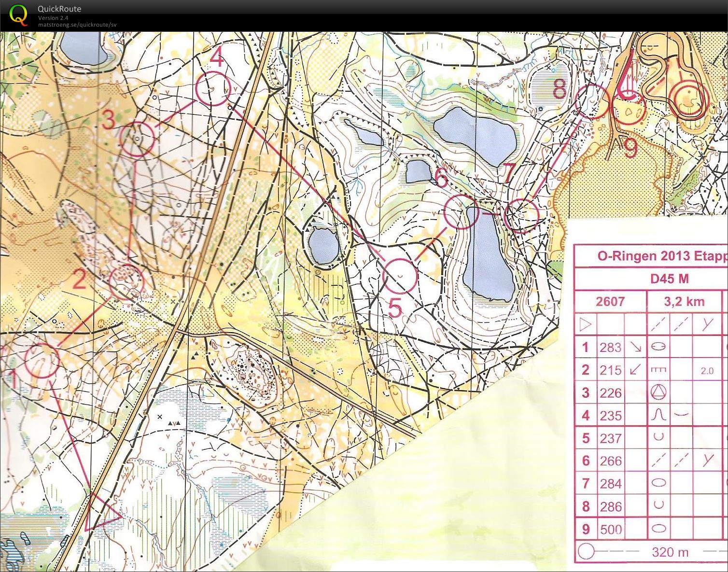Image resolution: width=728 pixels, height=572 pixels.
Task: Click control code 283 in row 1
Action: [x=610, y=348]
